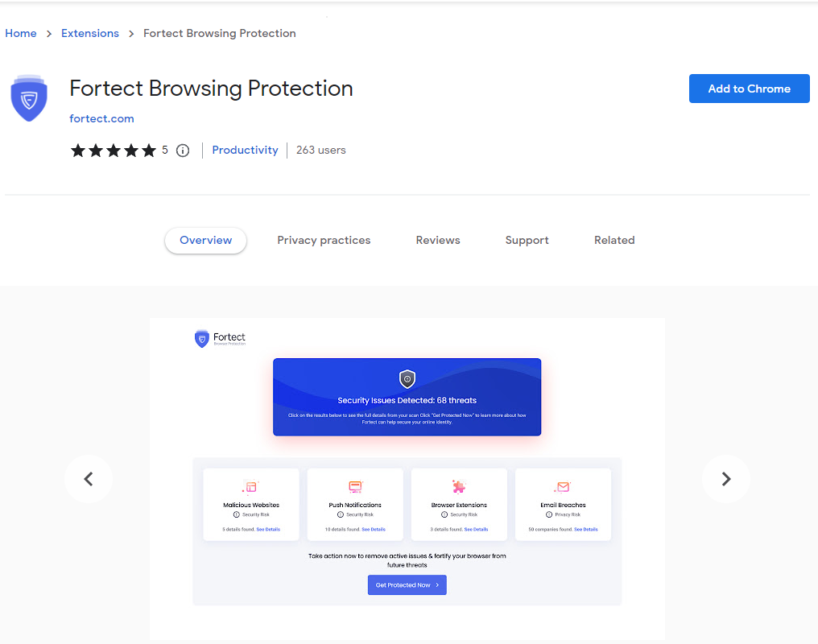Switch to the Overview tab
The height and width of the screenshot is (644, 818).
205,240
